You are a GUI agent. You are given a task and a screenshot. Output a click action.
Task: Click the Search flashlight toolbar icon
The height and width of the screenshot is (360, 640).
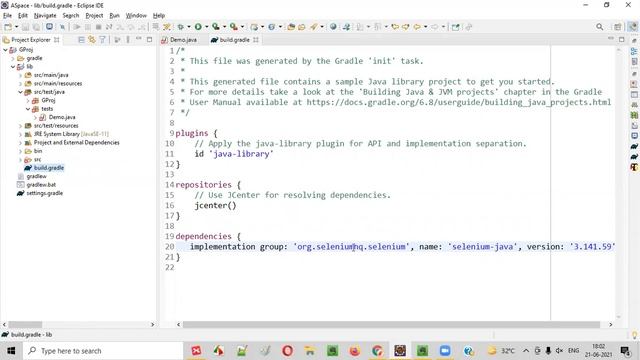[313, 27]
